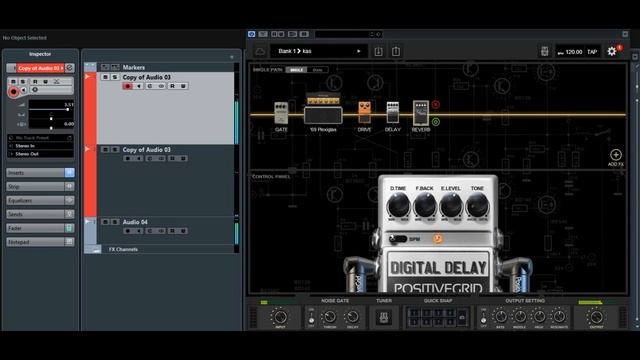
Task: Click the TONE knob on Digital Delay
Action: coord(477,205)
